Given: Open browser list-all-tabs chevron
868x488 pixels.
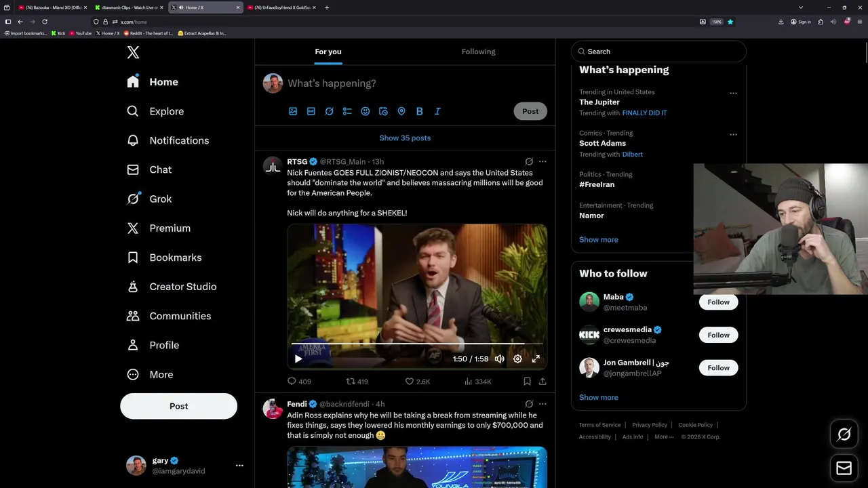Looking at the screenshot, I should pyautogui.click(x=801, y=7).
